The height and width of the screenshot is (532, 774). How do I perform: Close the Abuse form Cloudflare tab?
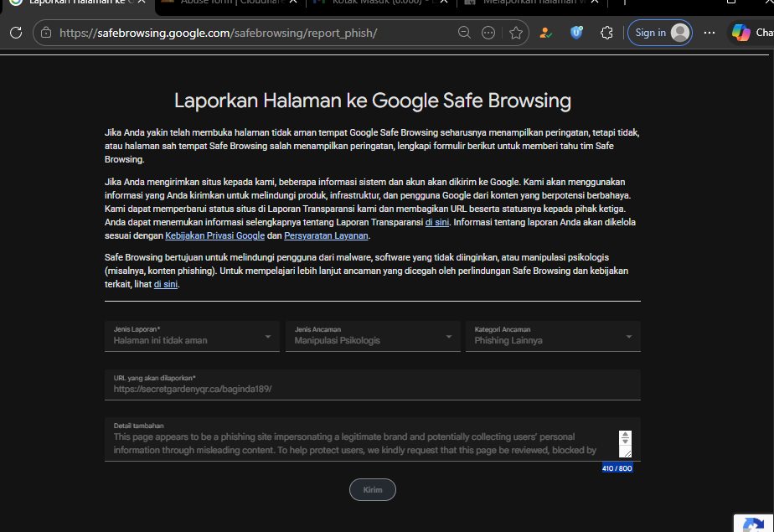click(293, 2)
